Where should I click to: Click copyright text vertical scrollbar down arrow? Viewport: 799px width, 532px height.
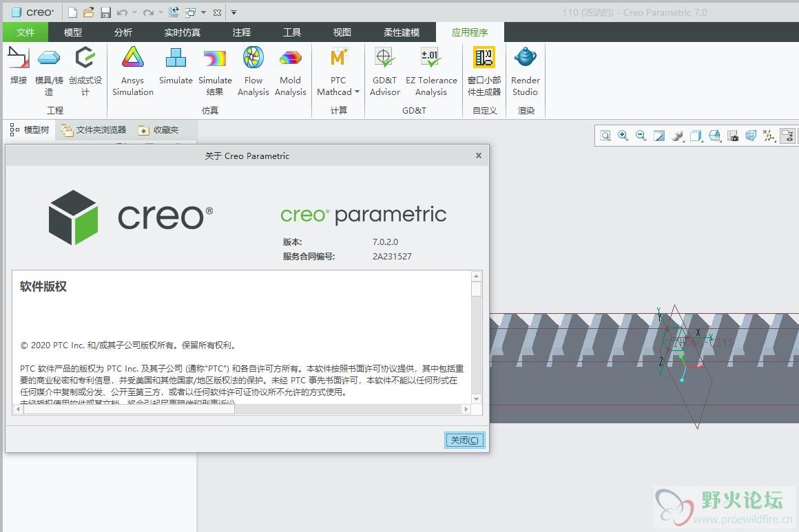tap(477, 399)
